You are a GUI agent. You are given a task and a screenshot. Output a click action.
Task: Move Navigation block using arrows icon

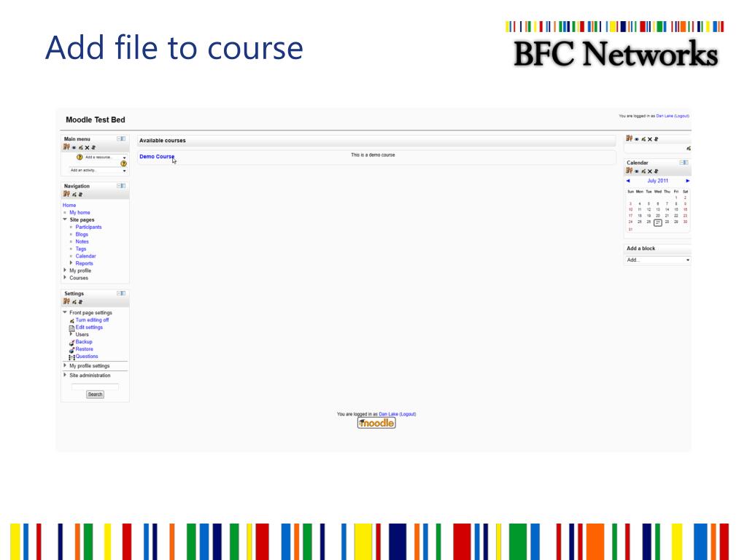pyautogui.click(x=80, y=194)
